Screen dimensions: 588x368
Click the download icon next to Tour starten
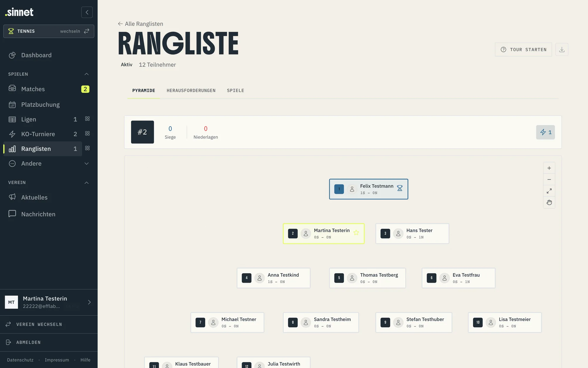[562, 49]
